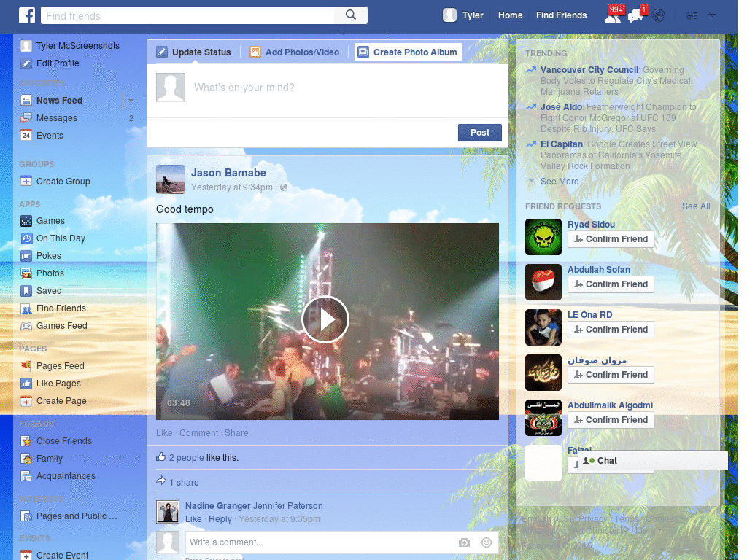Click the Games Feed controller icon

pos(26,326)
